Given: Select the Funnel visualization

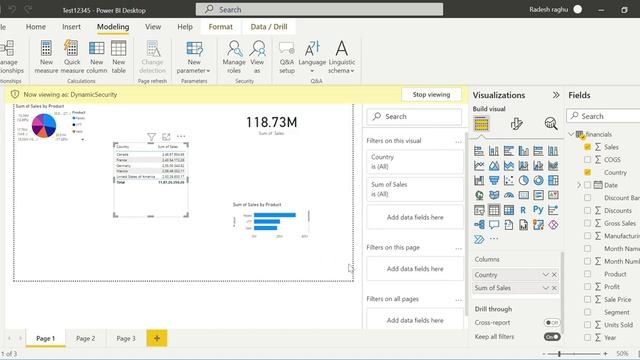Looking at the screenshot, I should click(494, 180).
